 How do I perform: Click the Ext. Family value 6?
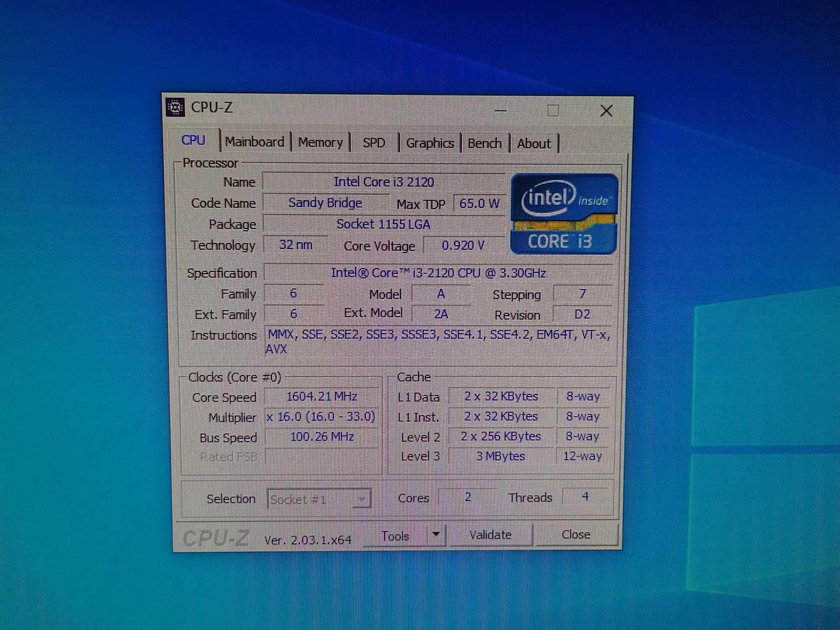(294, 314)
